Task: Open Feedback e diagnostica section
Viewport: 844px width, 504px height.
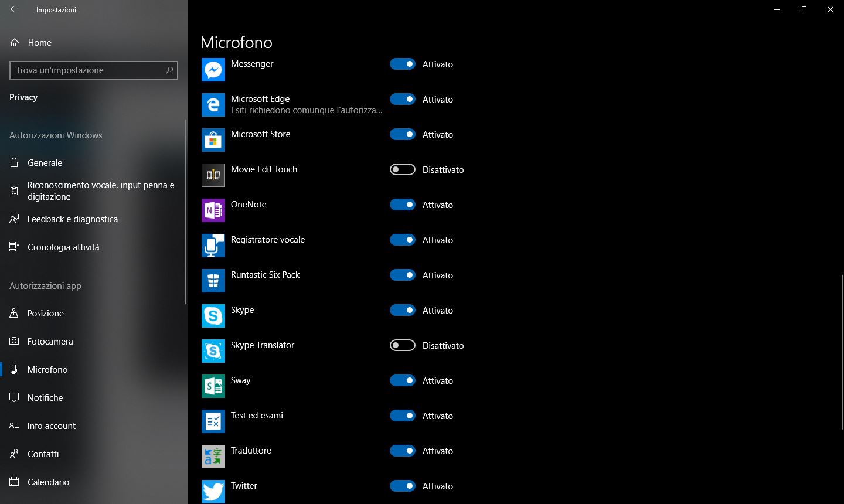Action: (94, 219)
